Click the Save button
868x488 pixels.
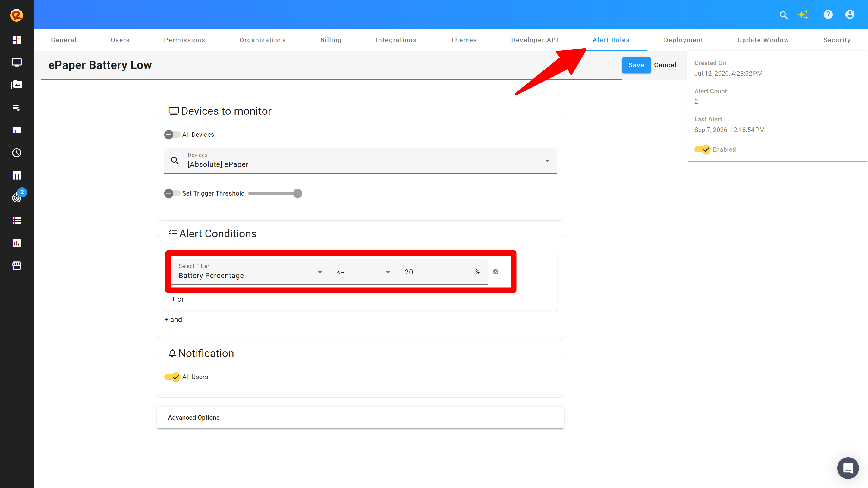click(x=636, y=65)
